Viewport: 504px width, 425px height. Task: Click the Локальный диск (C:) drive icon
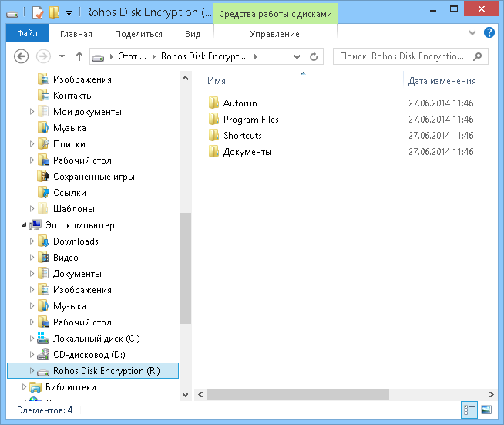(43, 338)
